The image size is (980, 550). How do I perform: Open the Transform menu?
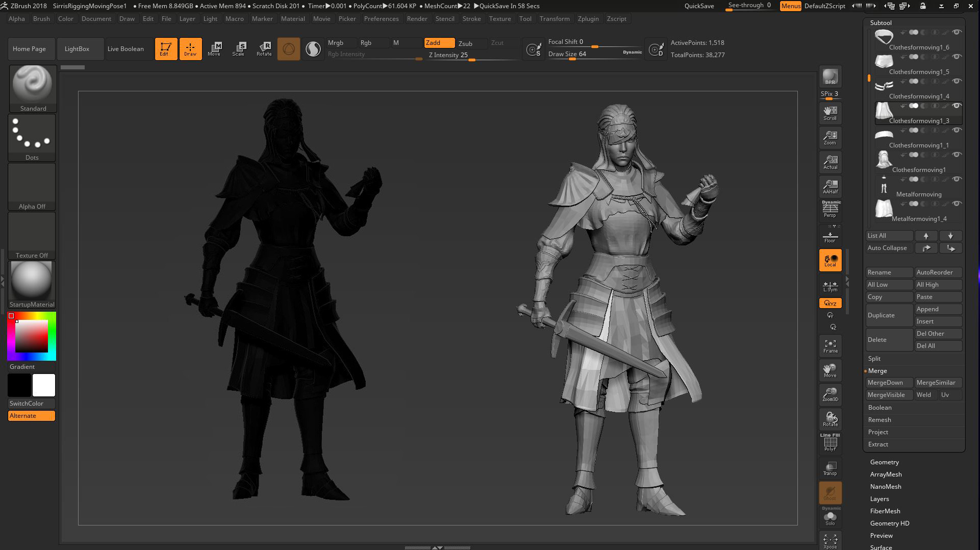point(555,19)
